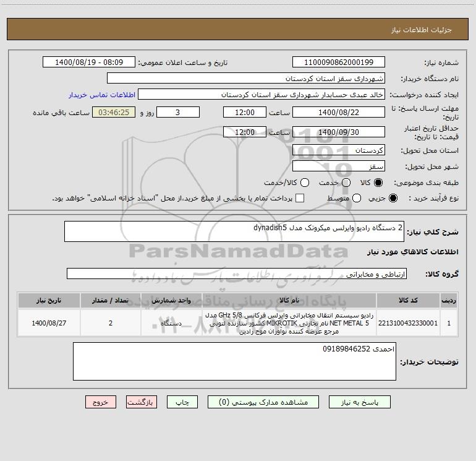
Task: Click the ردیف column header
Action: 449,300
